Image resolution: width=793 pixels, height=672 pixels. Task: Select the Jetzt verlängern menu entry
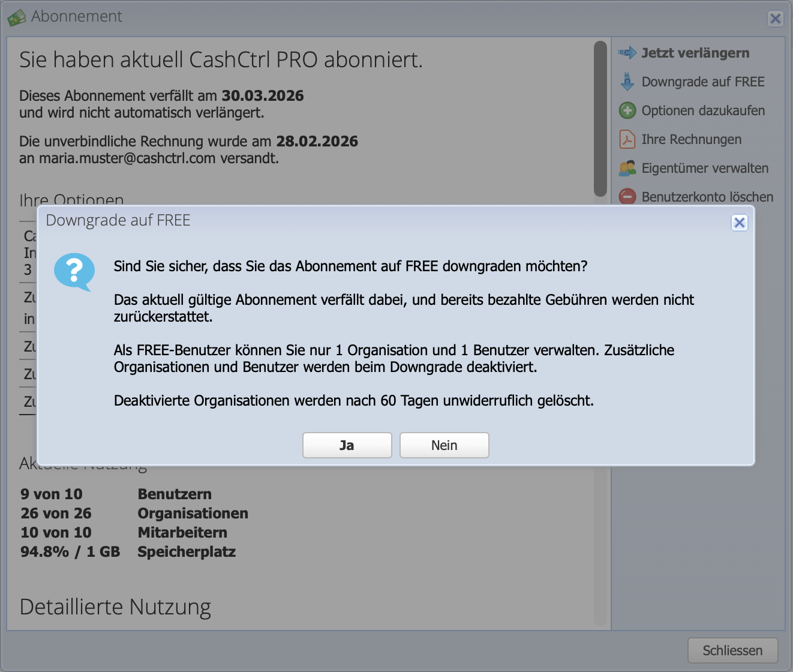click(695, 53)
